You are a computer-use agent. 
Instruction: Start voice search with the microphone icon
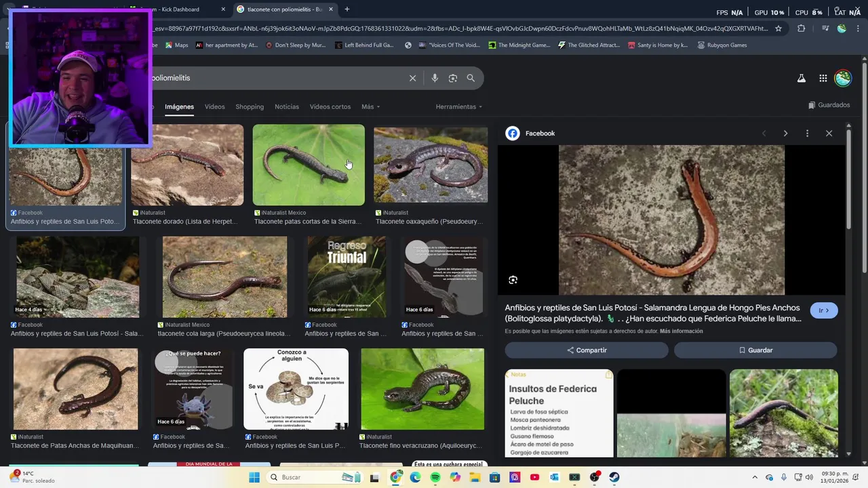click(435, 78)
